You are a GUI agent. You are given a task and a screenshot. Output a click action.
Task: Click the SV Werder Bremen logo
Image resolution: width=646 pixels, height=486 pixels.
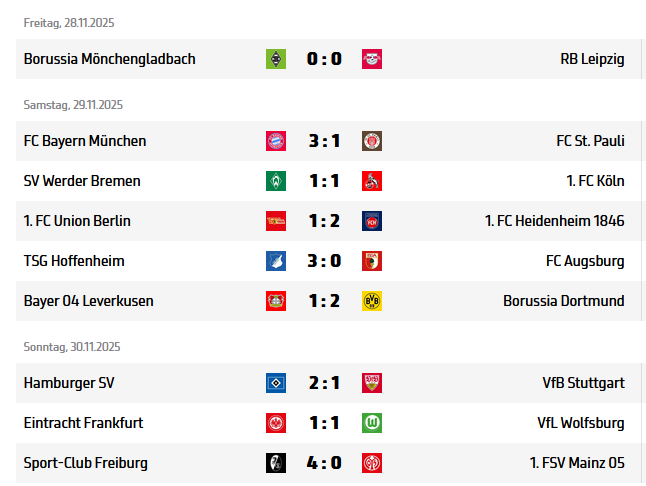coord(276,181)
